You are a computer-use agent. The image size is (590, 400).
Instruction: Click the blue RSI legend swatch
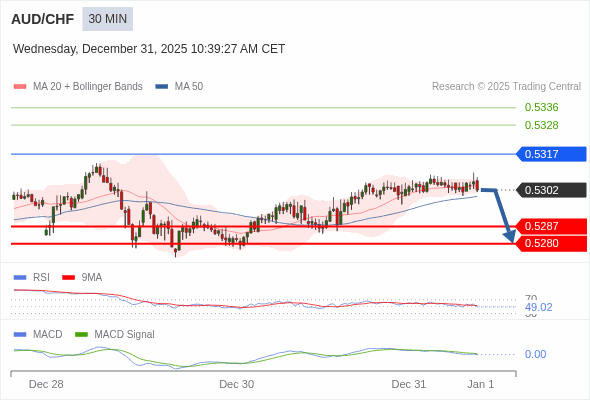(20, 278)
